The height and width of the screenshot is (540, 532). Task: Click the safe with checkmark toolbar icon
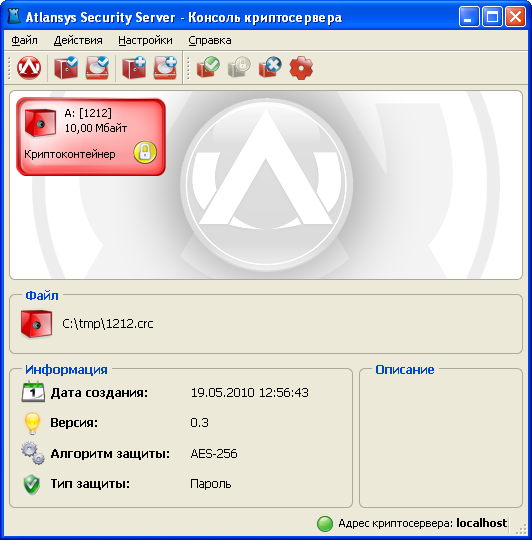[66, 68]
